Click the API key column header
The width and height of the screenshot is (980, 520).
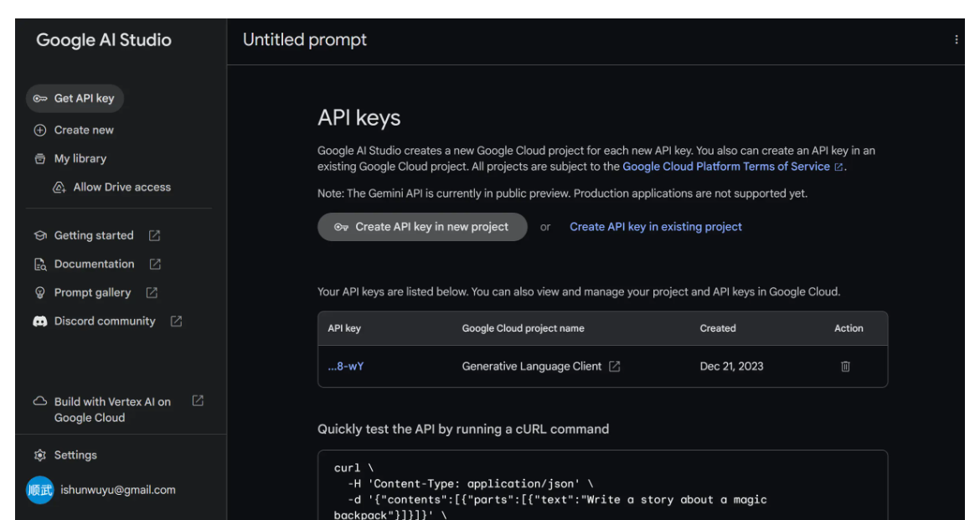344,329
